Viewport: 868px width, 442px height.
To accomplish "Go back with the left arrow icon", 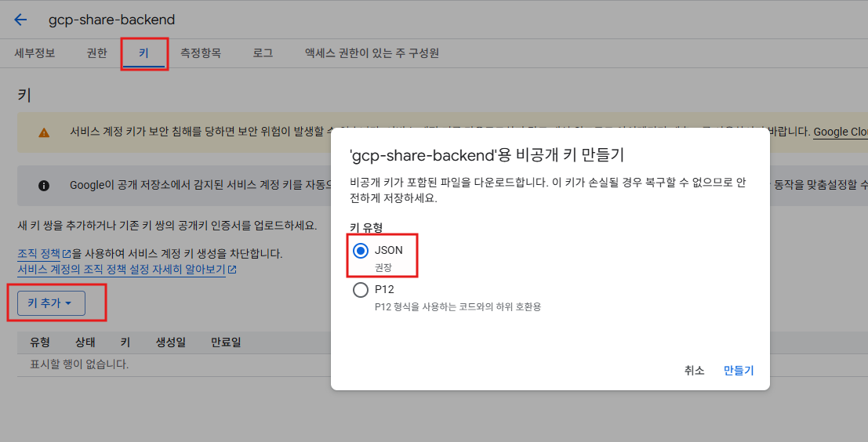I will tap(20, 20).
